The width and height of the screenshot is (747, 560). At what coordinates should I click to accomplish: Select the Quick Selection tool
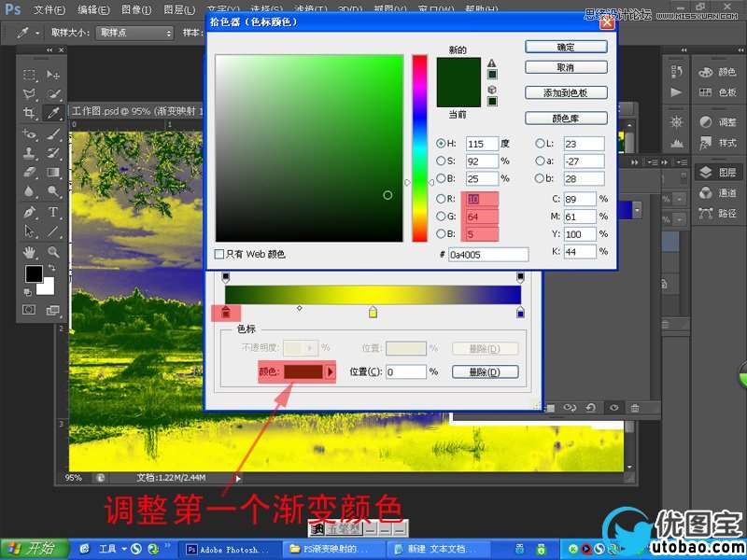coord(53,93)
